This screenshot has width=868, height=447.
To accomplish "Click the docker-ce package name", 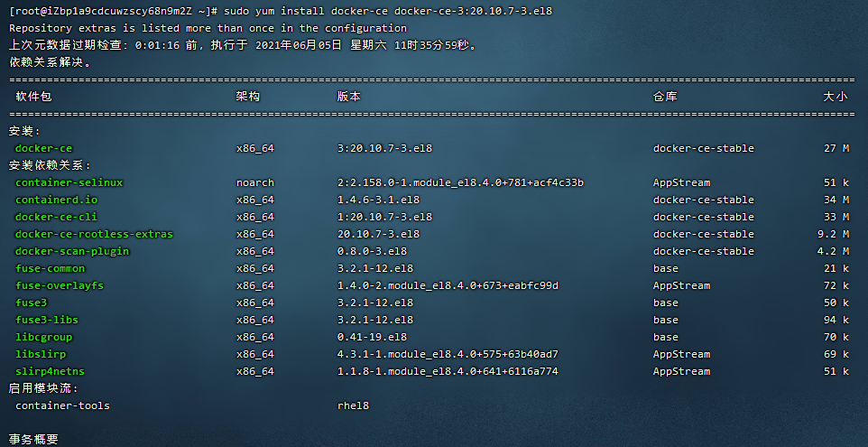I will pyautogui.click(x=43, y=148).
